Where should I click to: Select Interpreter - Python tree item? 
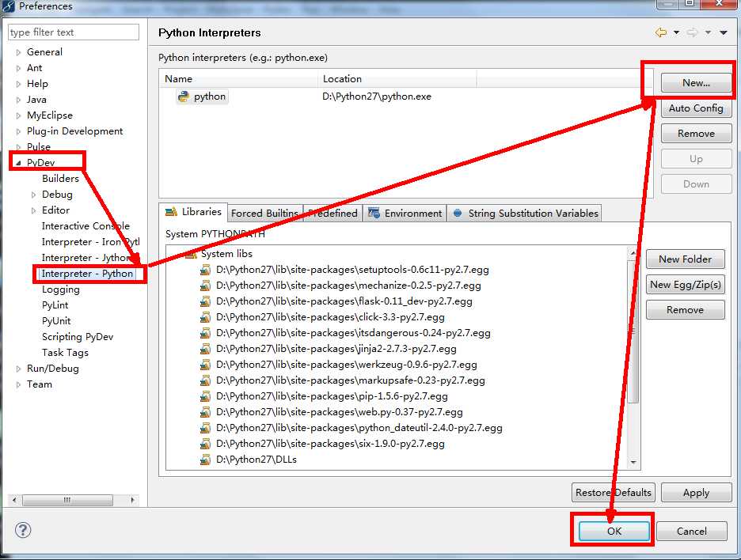tap(87, 274)
